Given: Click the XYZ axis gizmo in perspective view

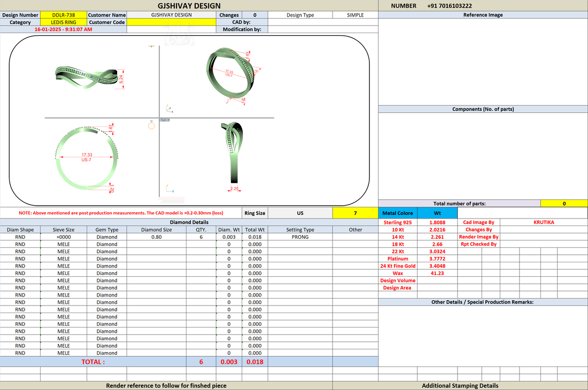Looking at the screenshot, I should point(169,109).
